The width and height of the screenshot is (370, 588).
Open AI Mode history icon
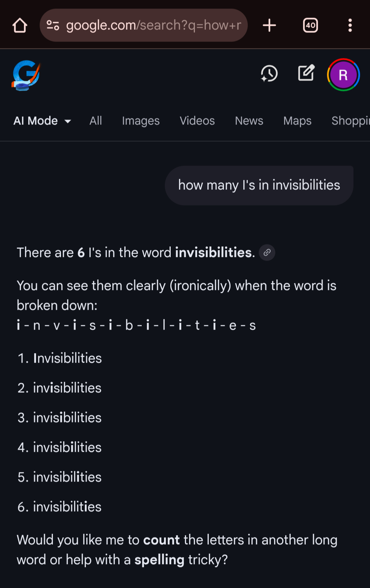pyautogui.click(x=269, y=74)
